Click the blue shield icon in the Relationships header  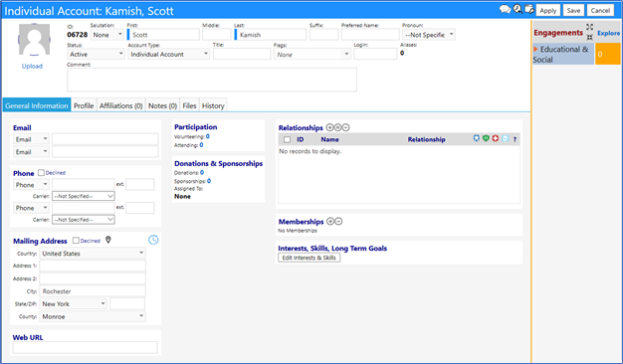coord(477,138)
